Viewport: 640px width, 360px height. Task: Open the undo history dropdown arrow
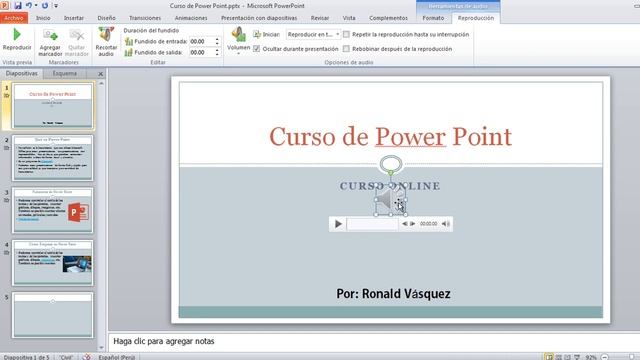(x=36, y=6)
